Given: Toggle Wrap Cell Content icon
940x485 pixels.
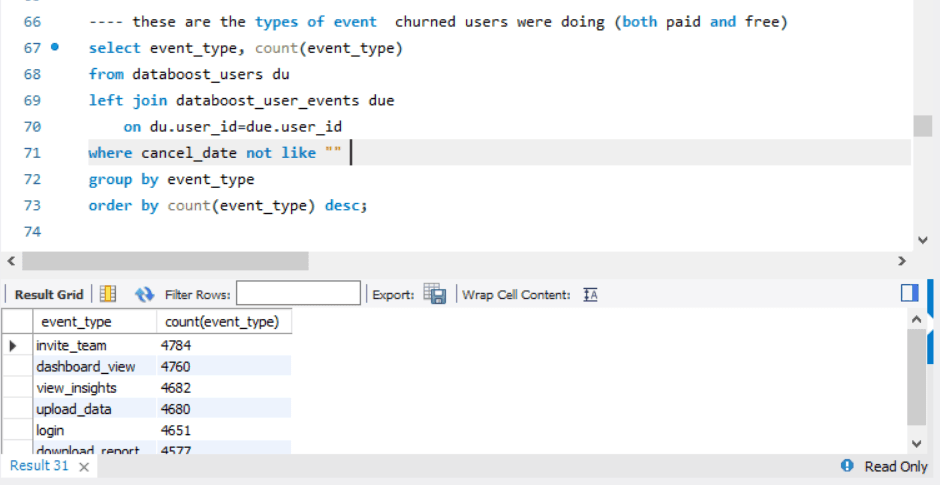Looking at the screenshot, I should (590, 294).
